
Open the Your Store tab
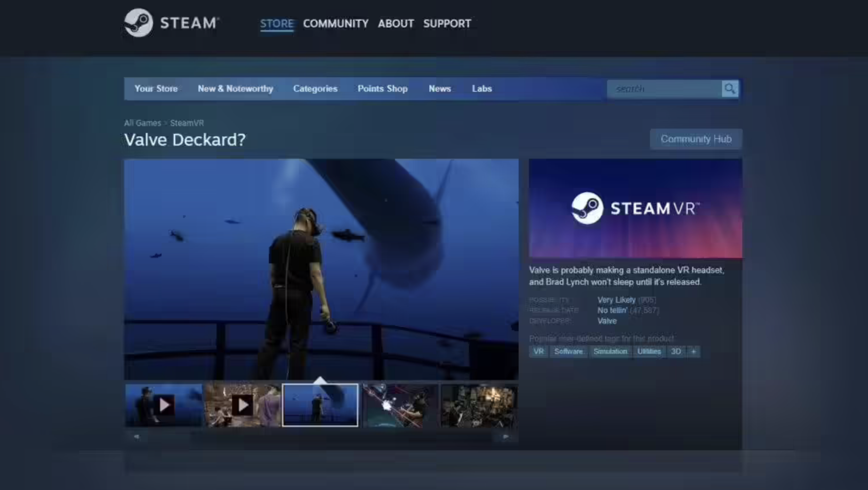click(156, 89)
